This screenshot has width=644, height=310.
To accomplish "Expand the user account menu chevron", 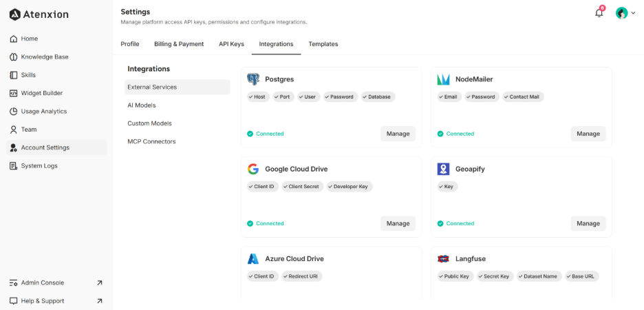I will (x=633, y=13).
